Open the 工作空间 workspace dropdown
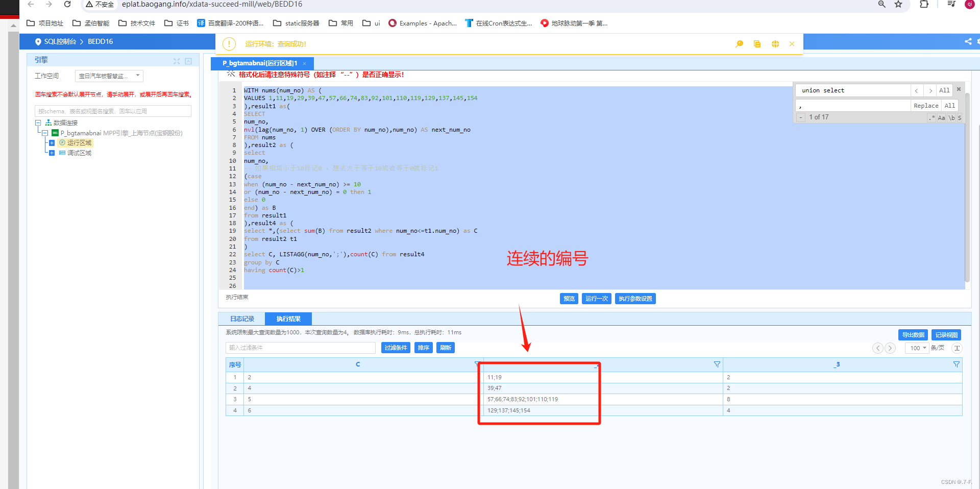This screenshot has width=980, height=489. (109, 76)
